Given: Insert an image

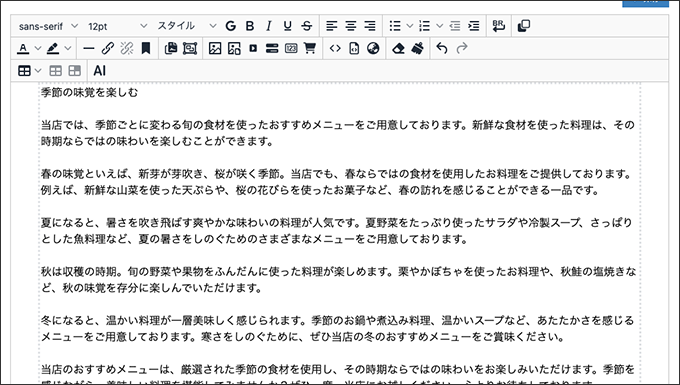Looking at the screenshot, I should (x=215, y=49).
